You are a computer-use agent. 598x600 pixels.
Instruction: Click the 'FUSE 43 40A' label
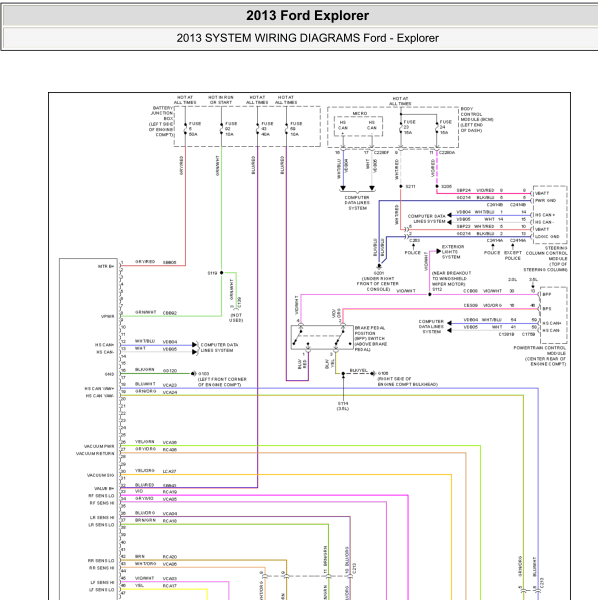coord(267,129)
